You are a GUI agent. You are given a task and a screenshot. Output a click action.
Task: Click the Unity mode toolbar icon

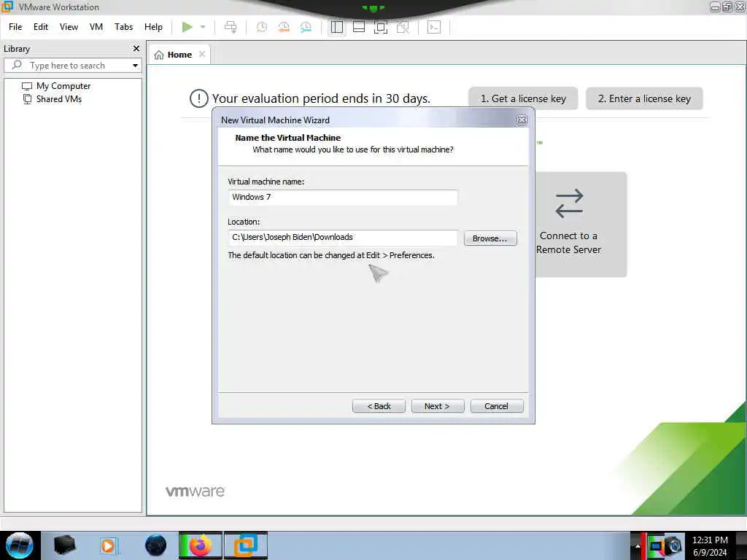point(403,27)
